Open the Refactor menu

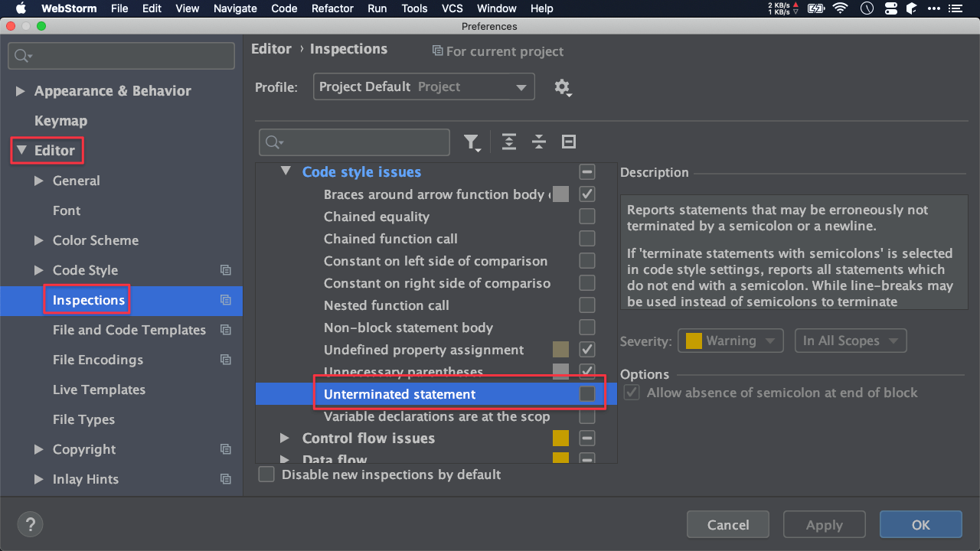click(332, 8)
